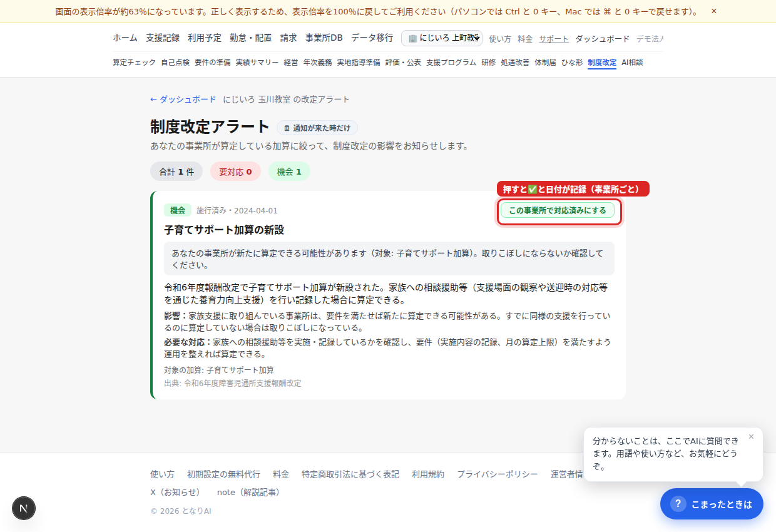Screen dimensions: 776x532
Task: Switch to 実績サマリー tab
Action: (257, 63)
